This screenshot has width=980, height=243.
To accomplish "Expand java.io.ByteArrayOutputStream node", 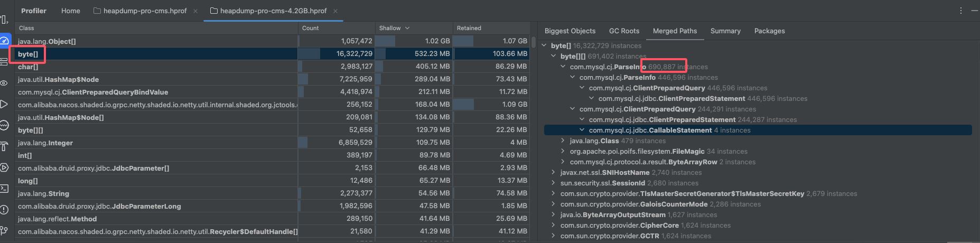I will click(554, 215).
